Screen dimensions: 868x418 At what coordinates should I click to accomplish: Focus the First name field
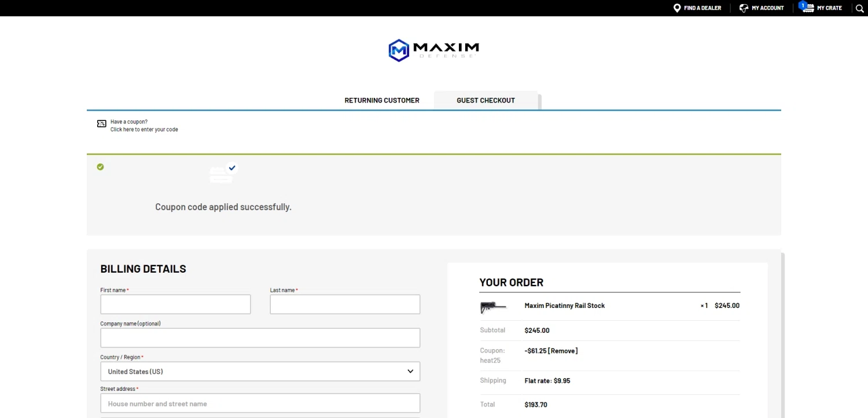175,305
